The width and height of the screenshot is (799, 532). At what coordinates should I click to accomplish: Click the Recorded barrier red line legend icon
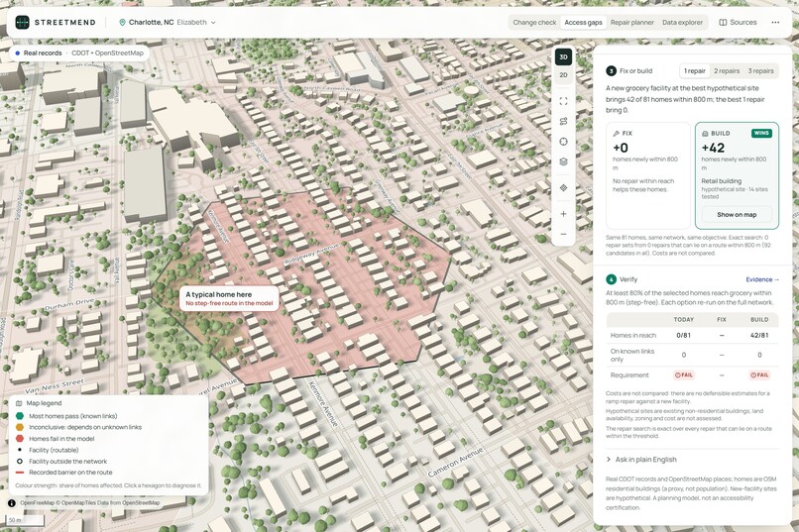click(x=20, y=473)
